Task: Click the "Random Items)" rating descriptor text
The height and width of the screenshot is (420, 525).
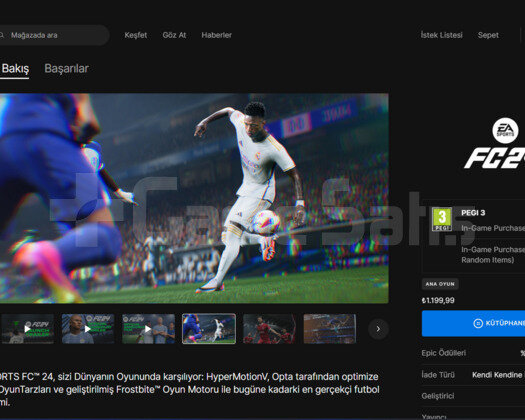Action: [x=488, y=260]
